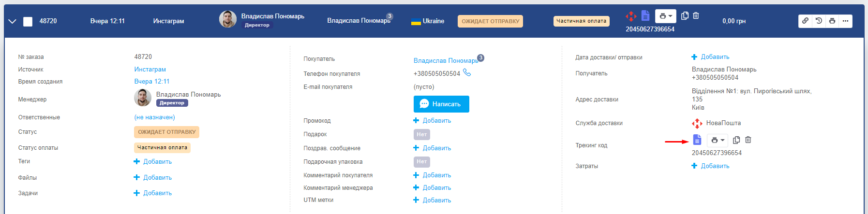The height and width of the screenshot is (214, 868).
Task: Click order number 48720 in header
Action: (48, 21)
